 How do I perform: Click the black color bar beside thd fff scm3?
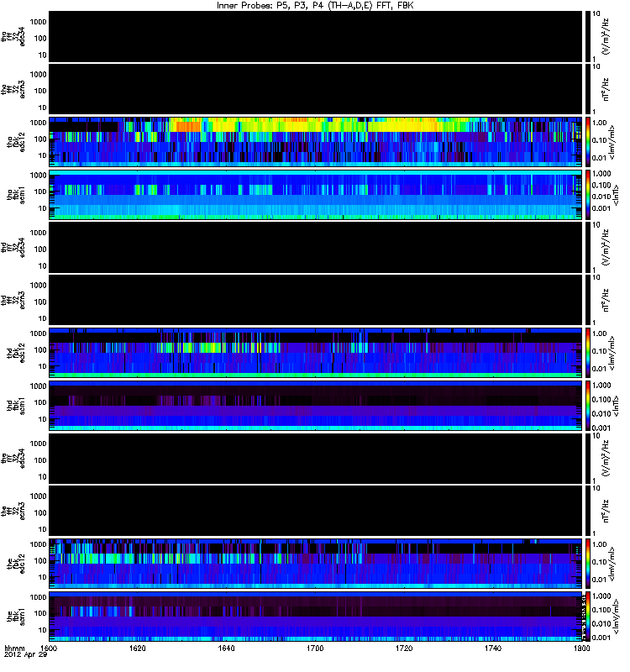[x=587, y=300]
